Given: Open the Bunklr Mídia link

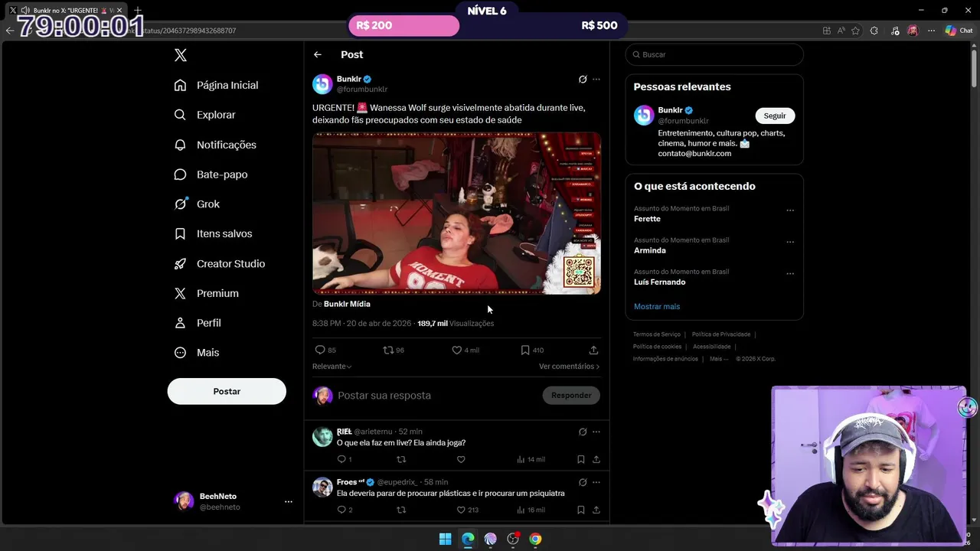Looking at the screenshot, I should [347, 304].
